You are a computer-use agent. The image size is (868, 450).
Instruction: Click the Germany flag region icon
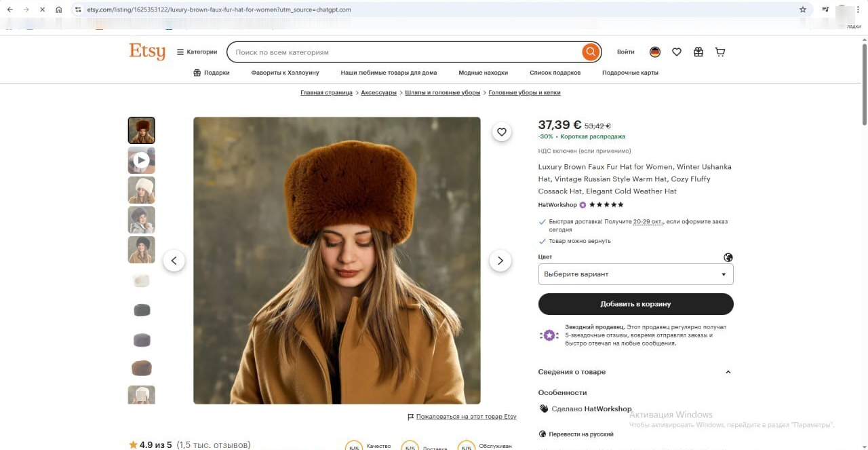coord(654,52)
